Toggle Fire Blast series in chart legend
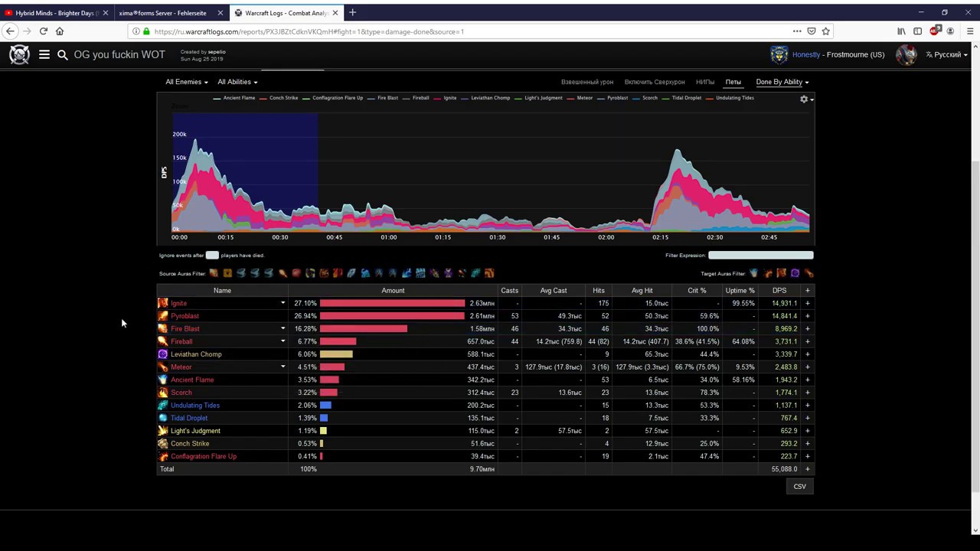Image resolution: width=980 pixels, height=551 pixels. tap(382, 98)
